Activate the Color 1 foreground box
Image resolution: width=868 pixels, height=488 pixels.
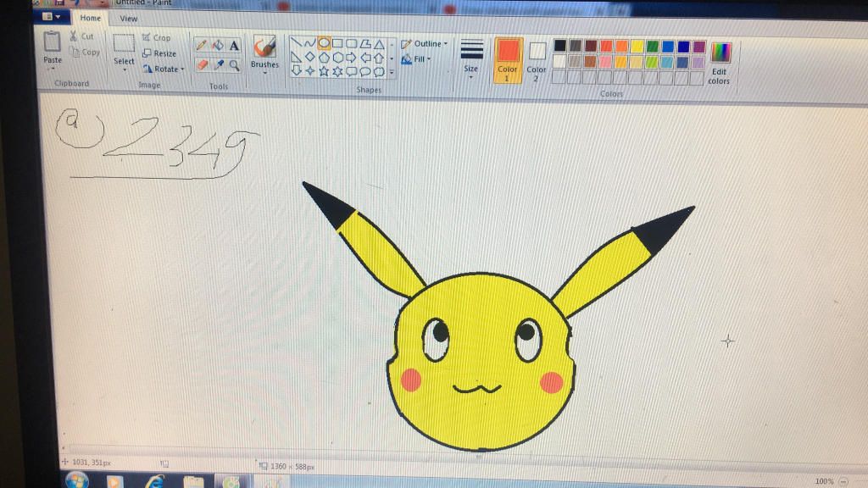pyautogui.click(x=508, y=60)
